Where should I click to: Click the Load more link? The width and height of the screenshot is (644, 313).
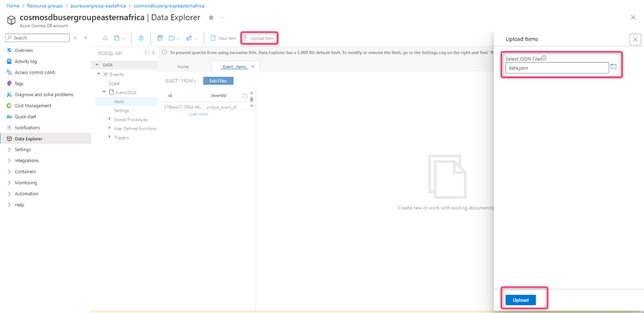coord(199,114)
